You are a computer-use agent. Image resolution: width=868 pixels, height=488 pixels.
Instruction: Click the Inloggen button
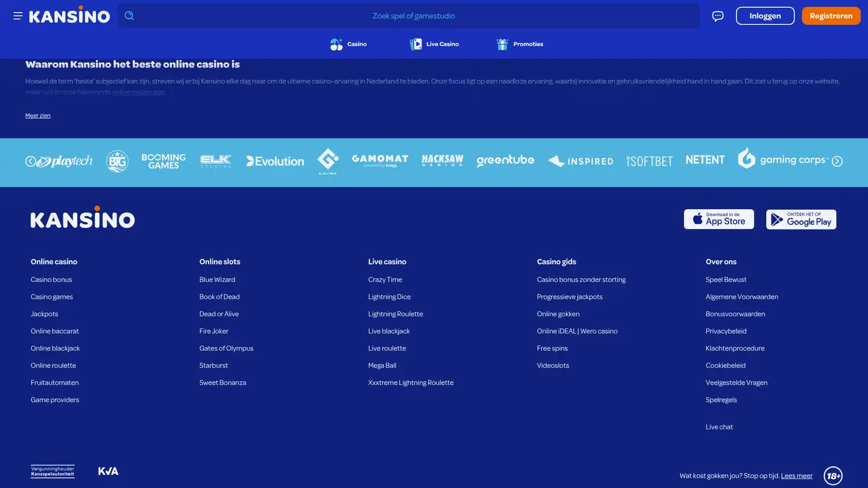point(765,16)
